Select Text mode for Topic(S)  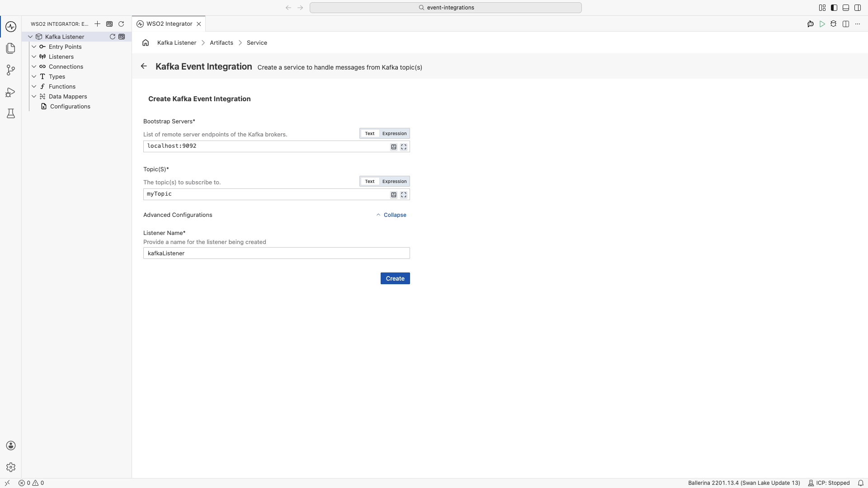tap(370, 181)
